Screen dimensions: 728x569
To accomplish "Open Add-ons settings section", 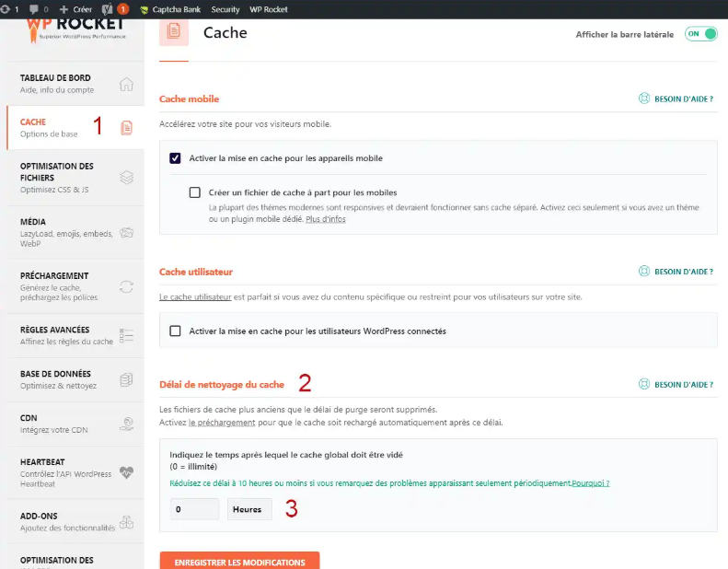I will pos(75,522).
